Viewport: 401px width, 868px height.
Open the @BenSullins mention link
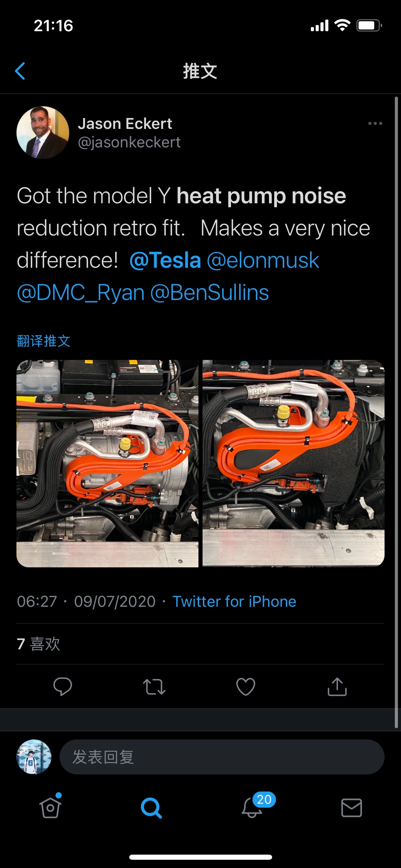coord(209,293)
